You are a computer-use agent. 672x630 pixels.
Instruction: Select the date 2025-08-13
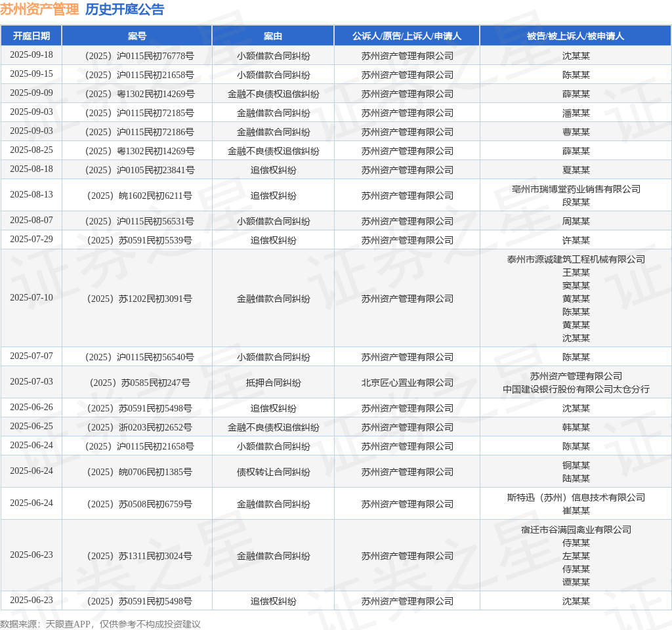click(31, 194)
